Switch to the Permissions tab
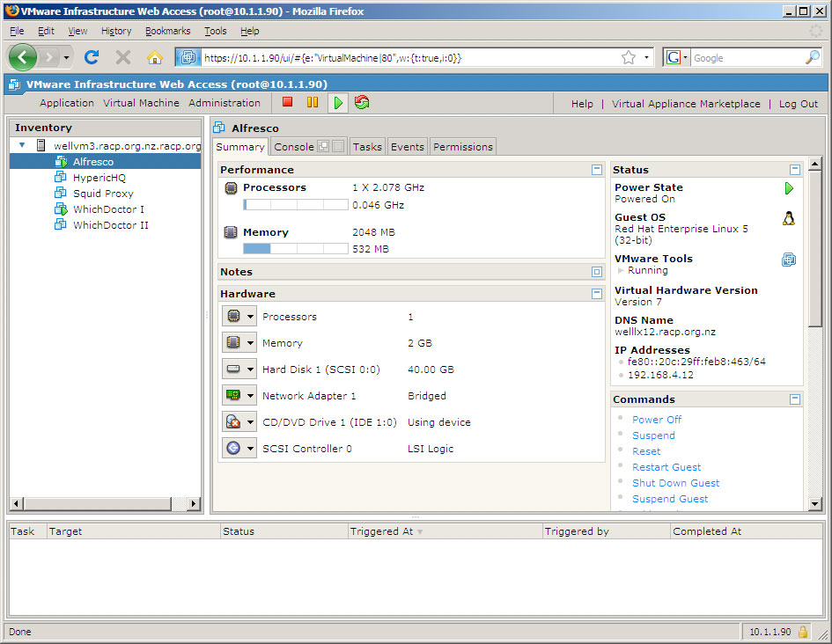832x644 pixels. point(463,147)
